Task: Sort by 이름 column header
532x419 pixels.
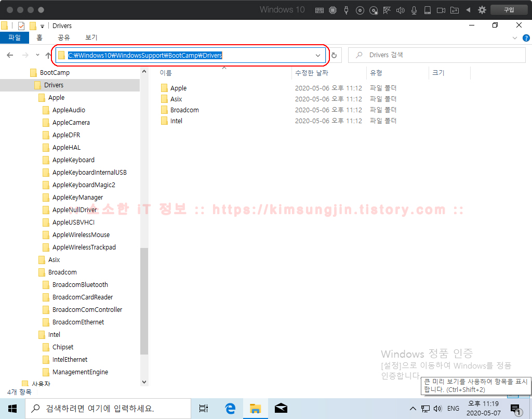Action: 166,73
